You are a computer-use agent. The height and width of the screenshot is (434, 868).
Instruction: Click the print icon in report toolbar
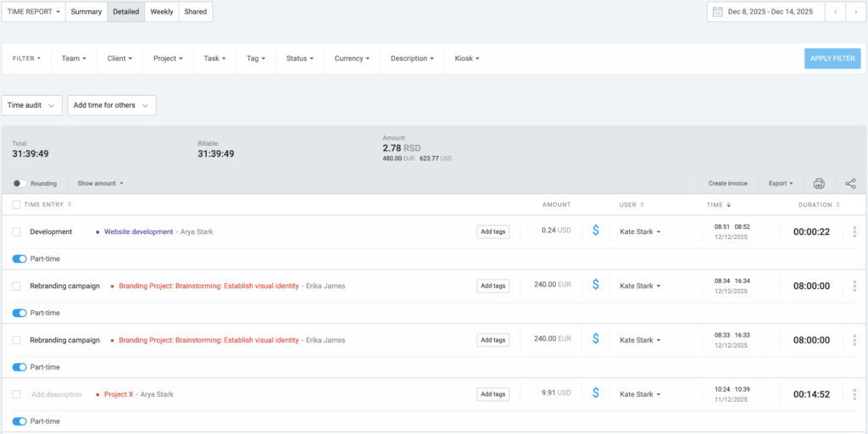tap(819, 183)
